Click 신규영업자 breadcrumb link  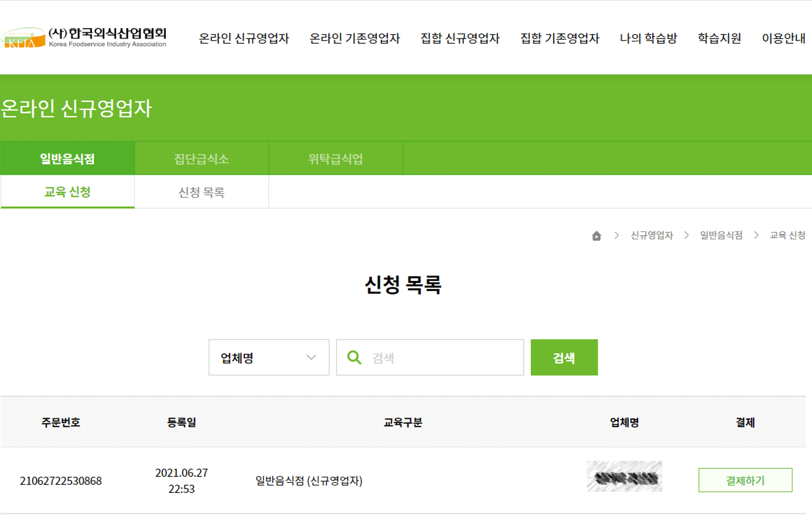coord(652,235)
